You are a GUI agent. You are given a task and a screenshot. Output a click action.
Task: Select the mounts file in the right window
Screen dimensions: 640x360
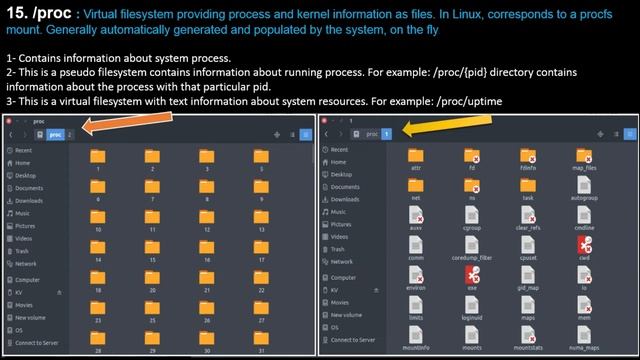472,336
